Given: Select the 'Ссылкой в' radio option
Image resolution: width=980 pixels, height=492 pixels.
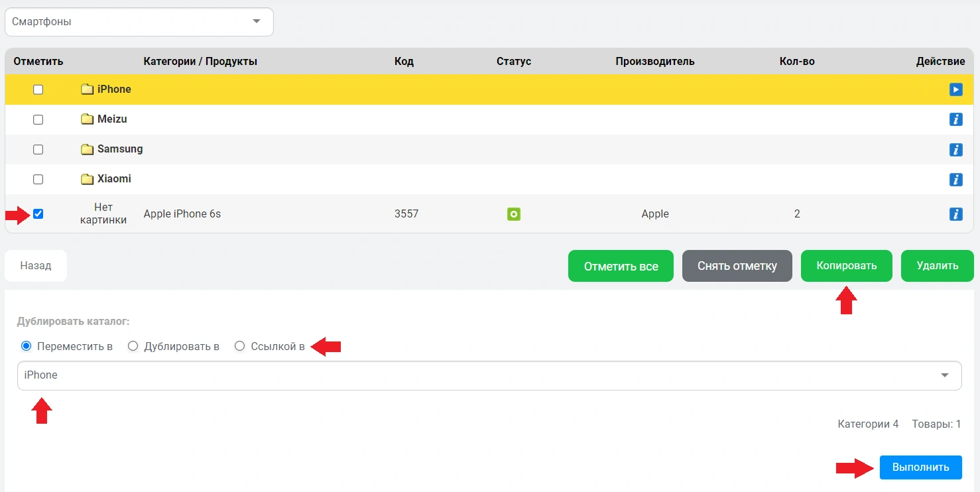Looking at the screenshot, I should pos(240,346).
